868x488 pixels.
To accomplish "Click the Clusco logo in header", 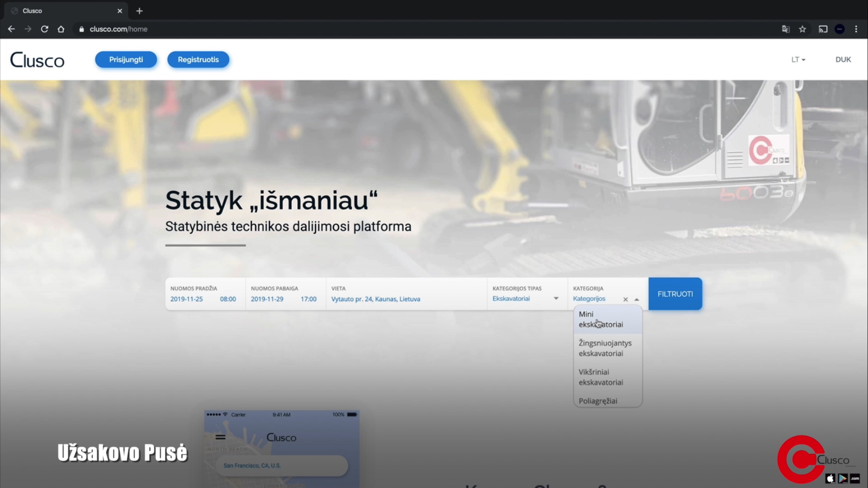I will click(x=37, y=60).
